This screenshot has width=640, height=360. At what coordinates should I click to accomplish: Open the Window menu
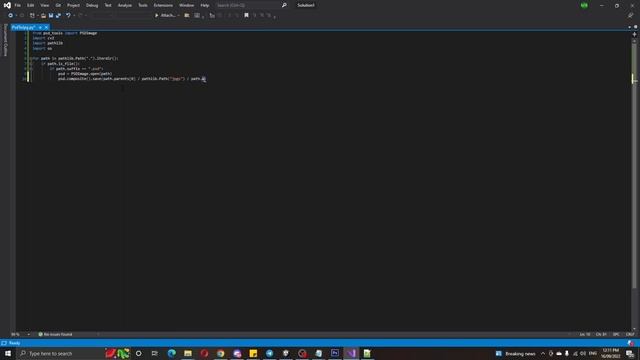(x=187, y=5)
